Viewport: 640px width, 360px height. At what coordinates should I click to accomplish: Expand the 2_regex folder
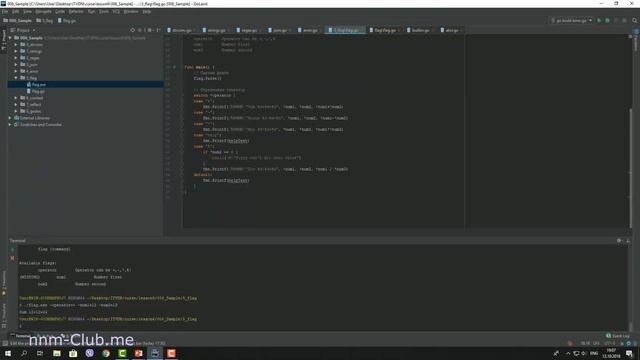click(x=16, y=58)
